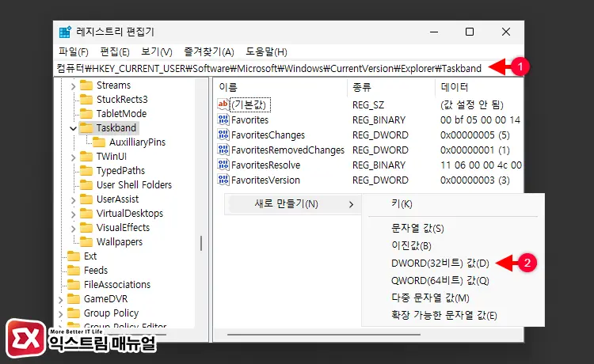Expand the UserAssist key
This screenshot has width=594, height=364.
73,200
